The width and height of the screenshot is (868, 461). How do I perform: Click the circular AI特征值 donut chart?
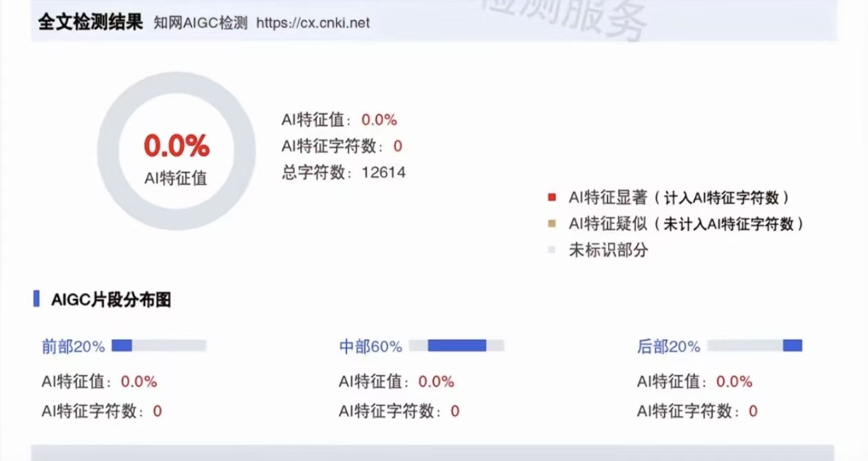click(x=176, y=151)
